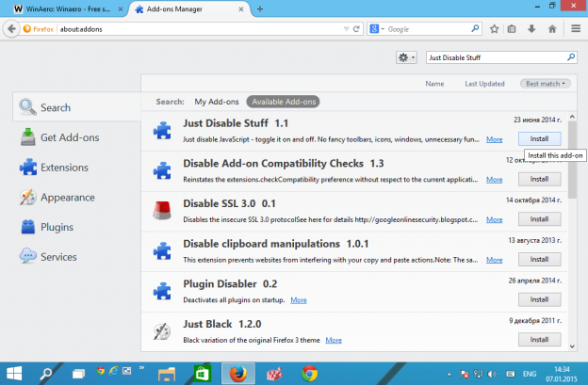Click the Plugin Disabler puzzle icon
Screen dimensions: 588x385
tap(162, 292)
